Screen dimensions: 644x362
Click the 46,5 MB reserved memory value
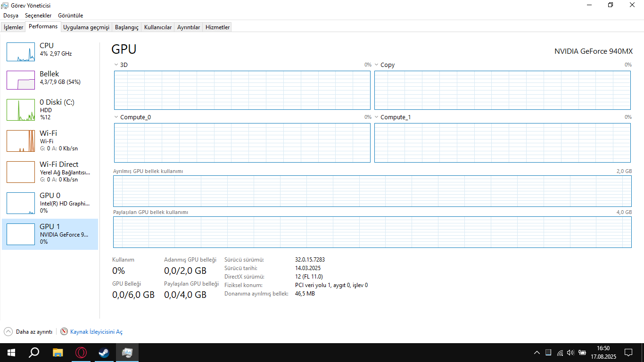tap(305, 294)
